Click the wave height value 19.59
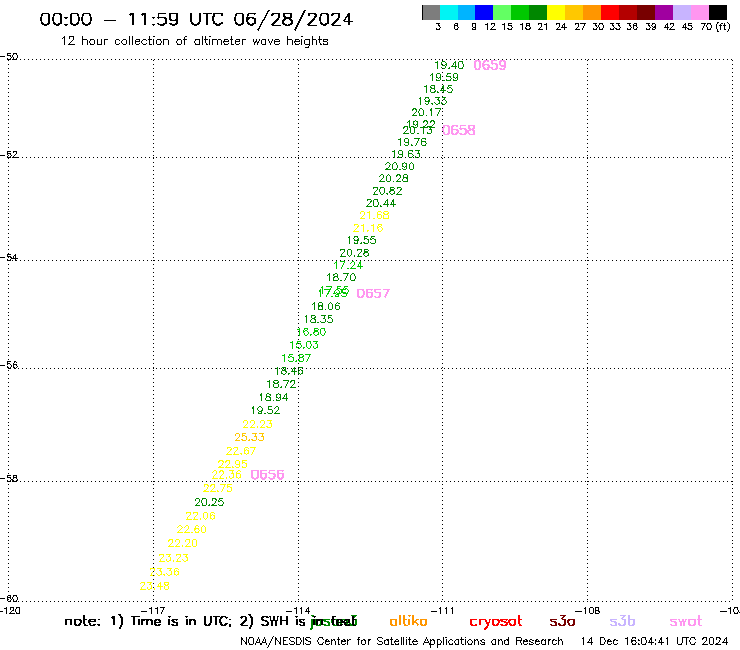740x650 pixels. [444, 77]
